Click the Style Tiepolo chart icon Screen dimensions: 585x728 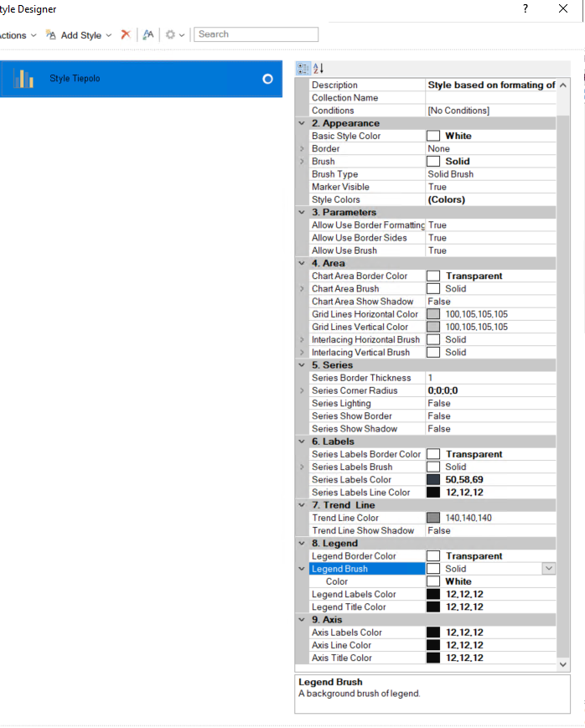[23, 79]
